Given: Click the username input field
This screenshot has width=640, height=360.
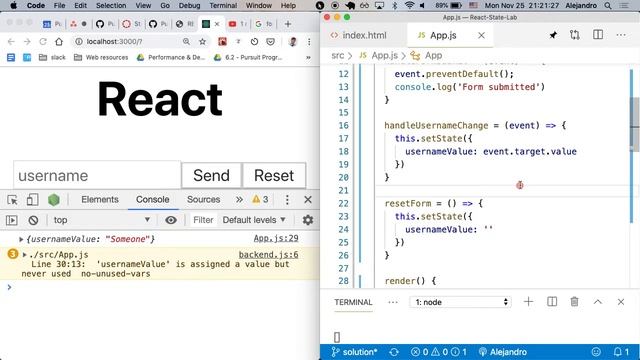Looking at the screenshot, I should click(x=97, y=176).
